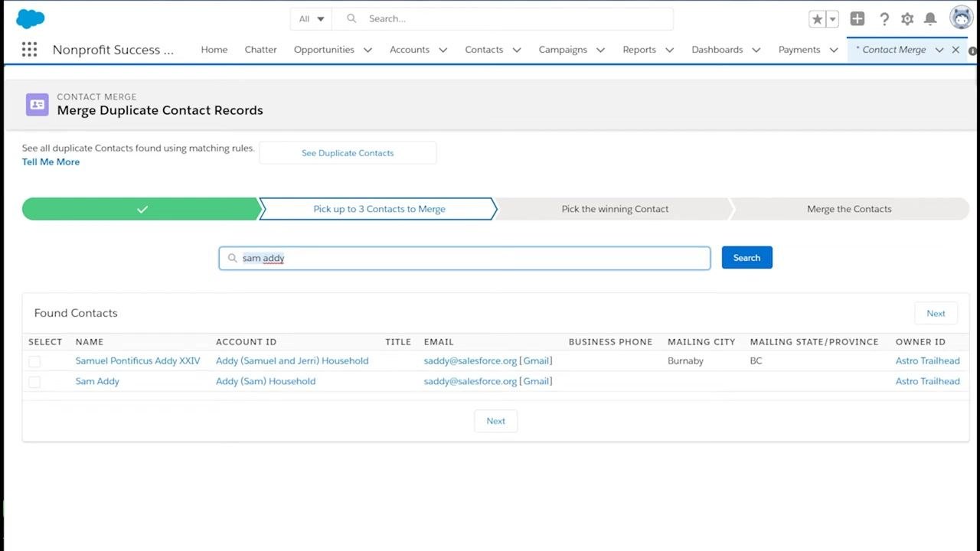Open the All search scope dropdown
980x551 pixels.
coord(312,19)
